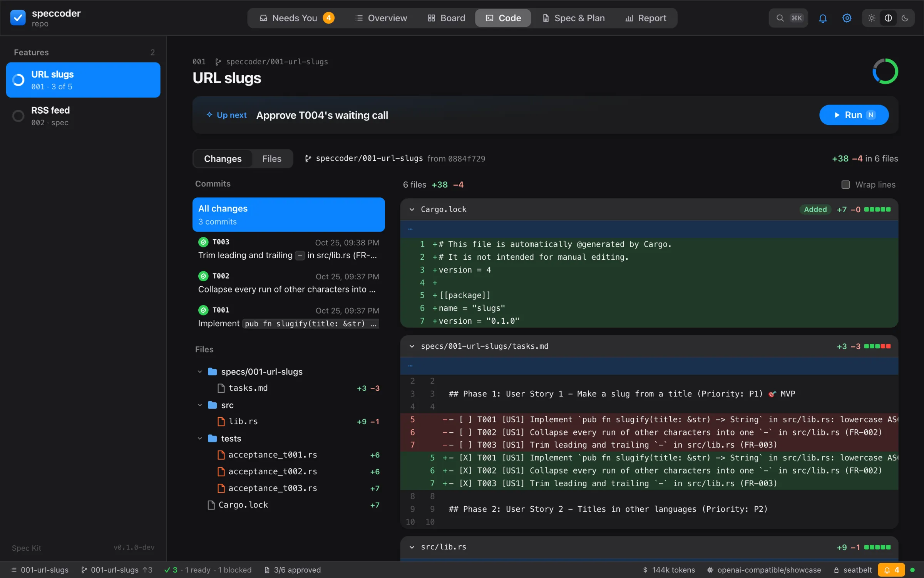Open the settings gear

(847, 18)
